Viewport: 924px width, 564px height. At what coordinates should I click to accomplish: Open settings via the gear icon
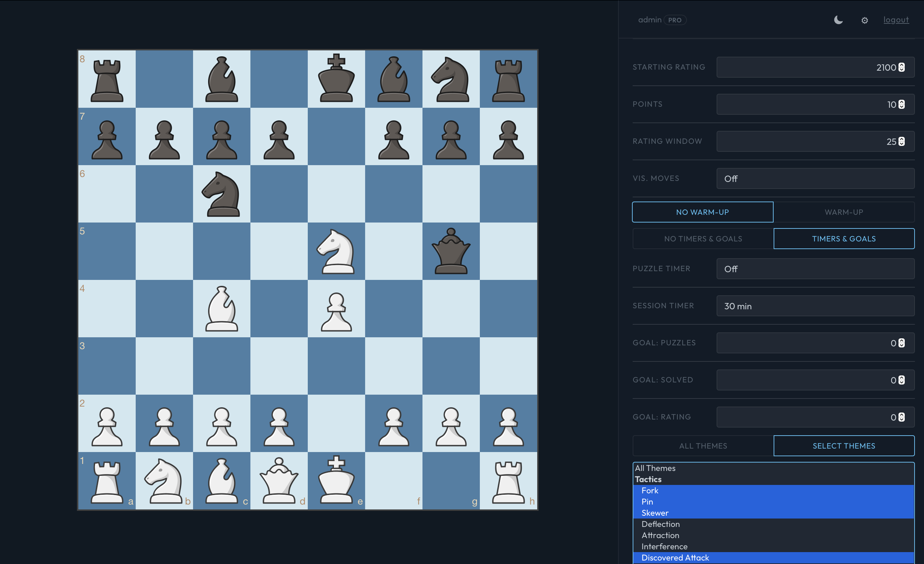[865, 20]
